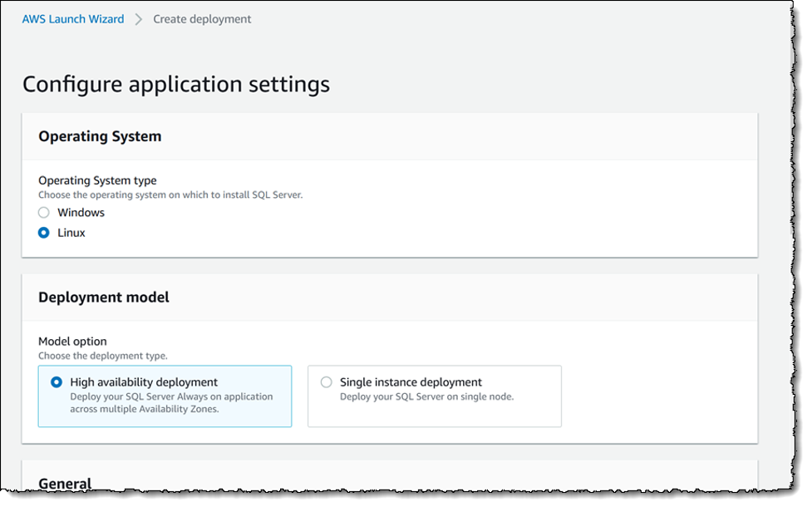812x507 pixels.
Task: Open the AWS Launch Wizard breadcrumb link
Action: click(x=73, y=18)
